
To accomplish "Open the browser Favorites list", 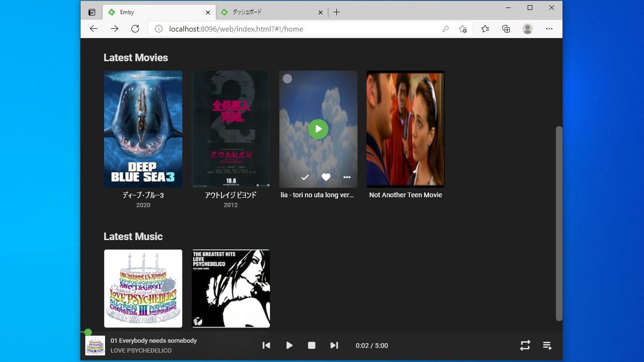I will 485,29.
